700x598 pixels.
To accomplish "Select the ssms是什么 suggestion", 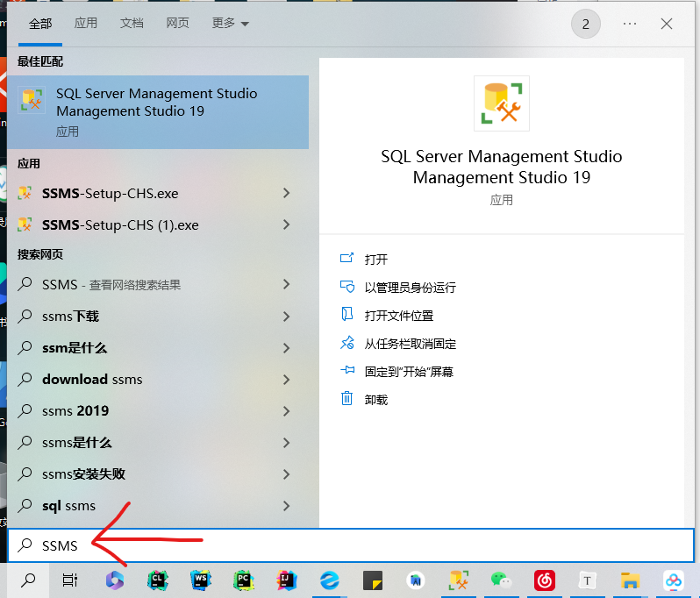I will pyautogui.click(x=158, y=443).
